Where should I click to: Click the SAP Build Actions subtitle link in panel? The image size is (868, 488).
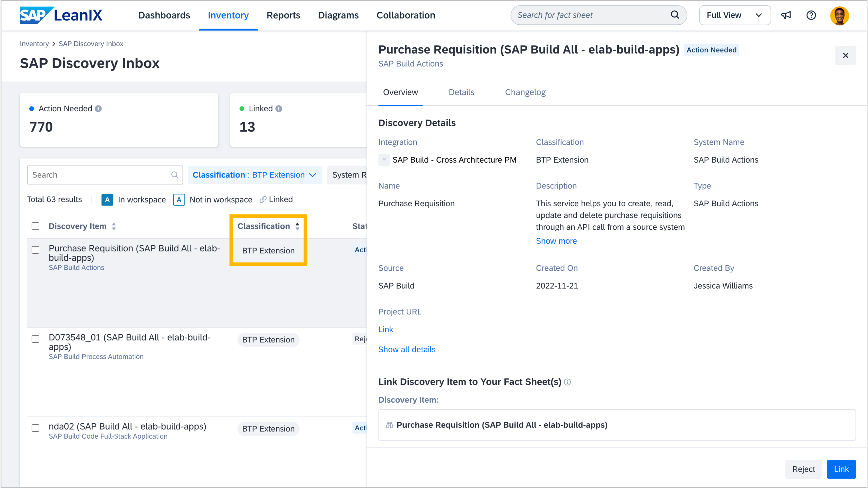[410, 64]
